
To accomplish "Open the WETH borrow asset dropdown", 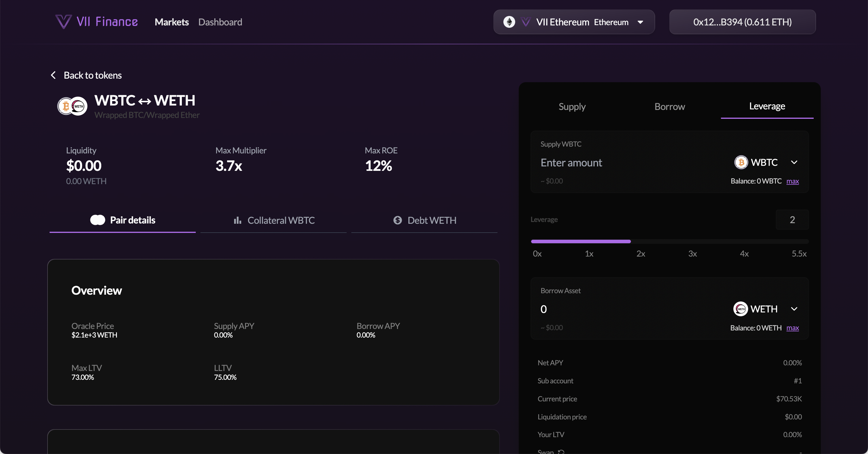I will pyautogui.click(x=794, y=309).
